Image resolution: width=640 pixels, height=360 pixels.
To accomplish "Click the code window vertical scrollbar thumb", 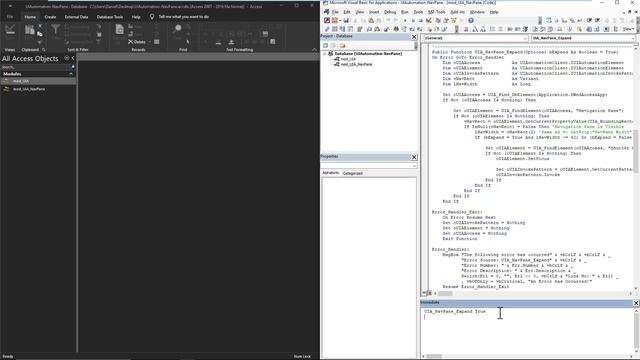I will tap(636, 151).
